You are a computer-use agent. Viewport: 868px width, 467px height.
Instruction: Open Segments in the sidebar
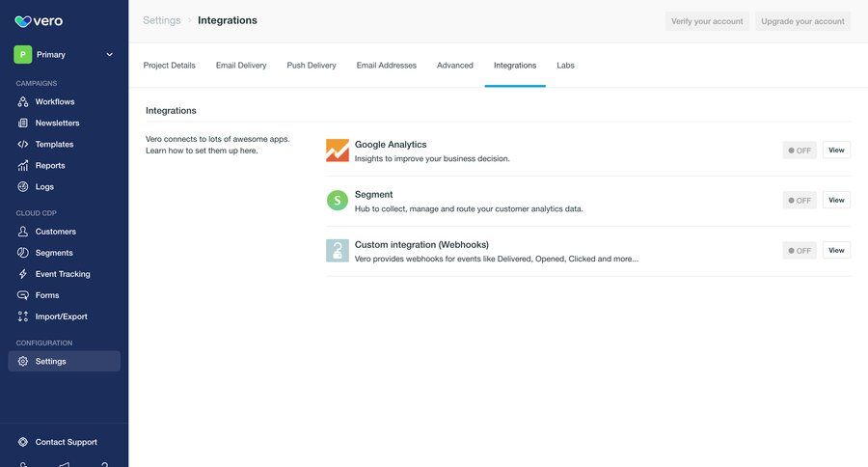click(54, 253)
